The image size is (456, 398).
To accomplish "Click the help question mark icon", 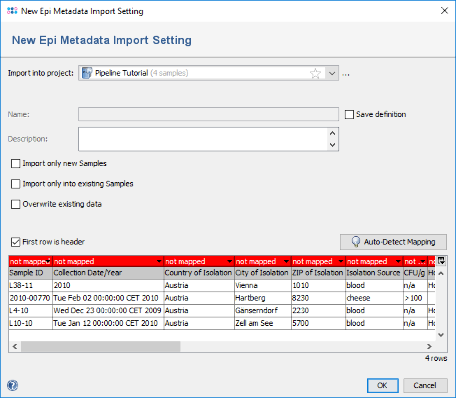I will coord(12,386).
